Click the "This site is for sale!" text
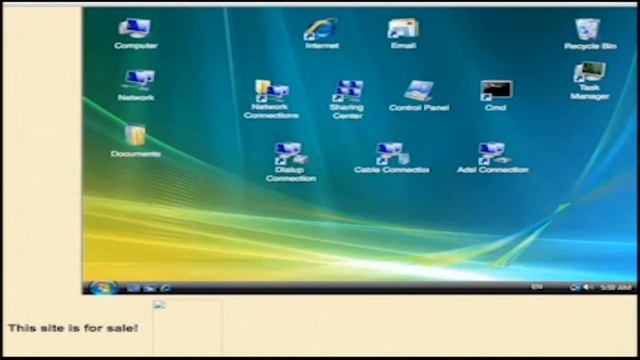Viewport: 640px width, 360px height. tap(73, 328)
